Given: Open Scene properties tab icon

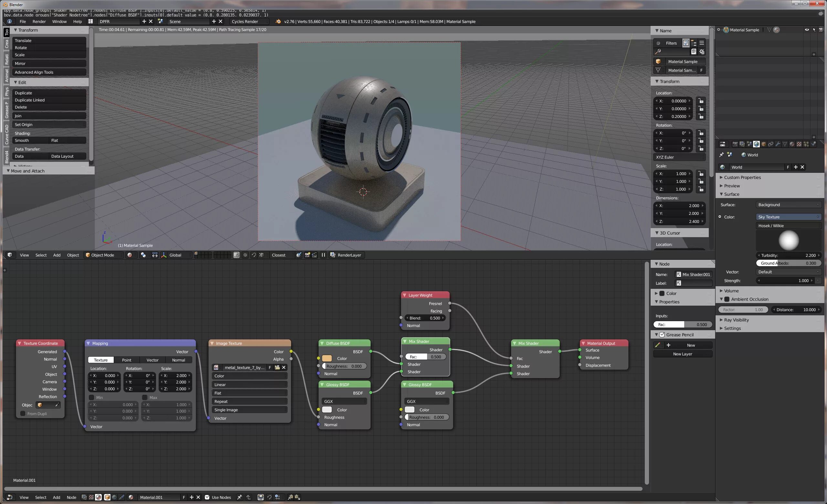Looking at the screenshot, I should [749, 144].
